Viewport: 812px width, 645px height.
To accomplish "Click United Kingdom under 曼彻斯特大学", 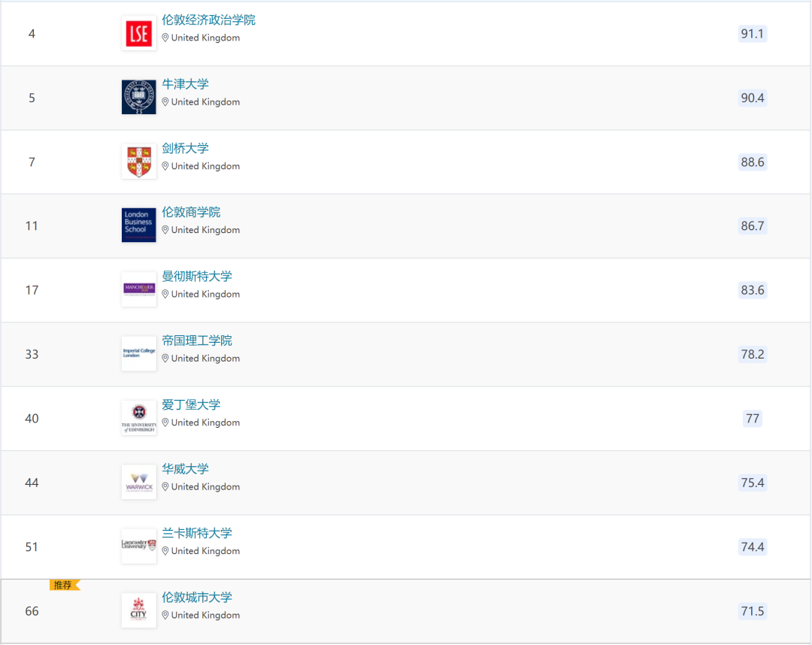I will (205, 294).
